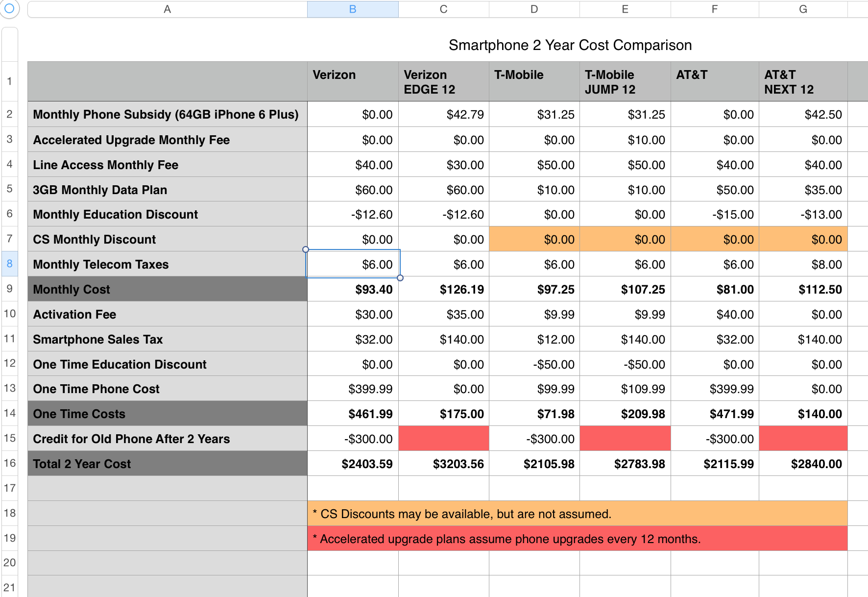This screenshot has width=868, height=597.
Task: Select row 8 header
Action: 10,264
